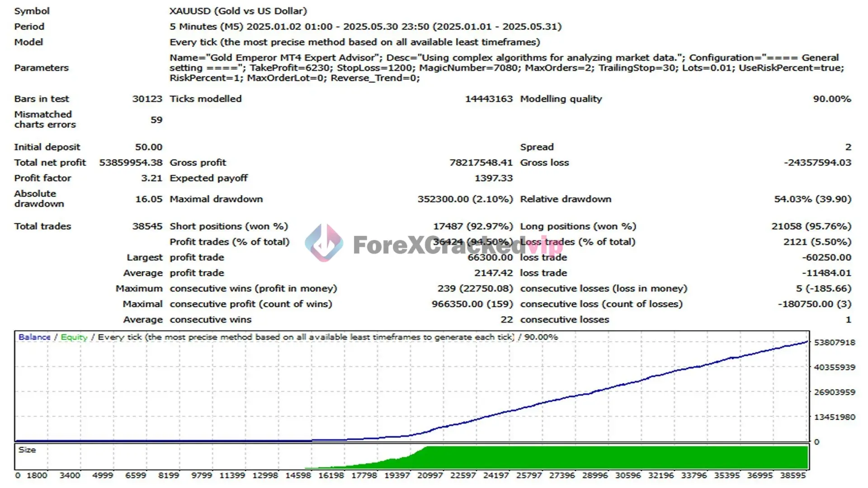Click the Largest profit trade value 66300.00

pyautogui.click(x=490, y=258)
